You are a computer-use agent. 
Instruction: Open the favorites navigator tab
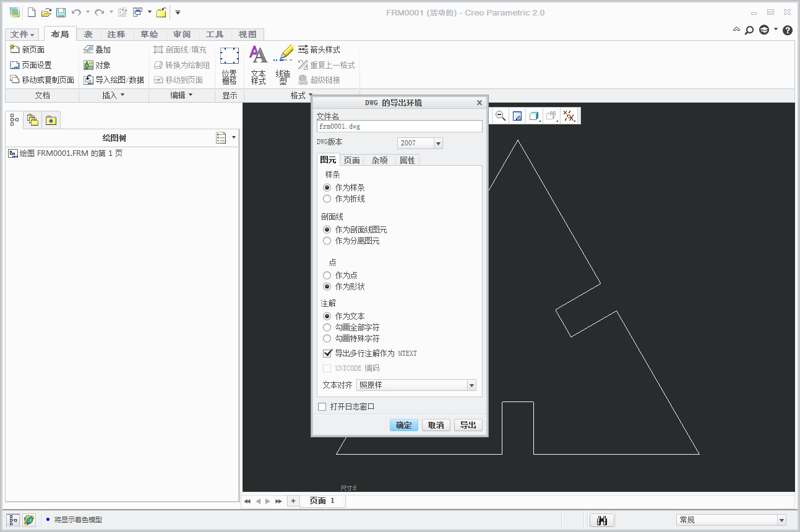pyautogui.click(x=51, y=120)
